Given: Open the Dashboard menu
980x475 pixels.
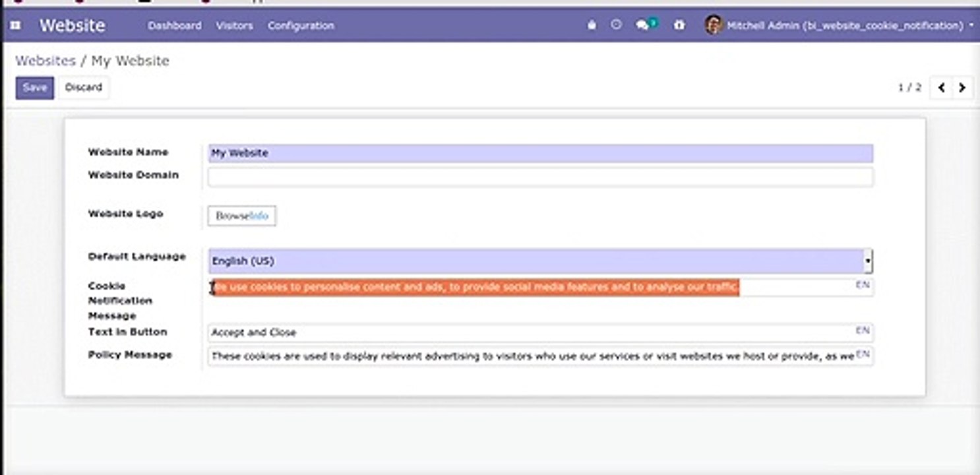Looking at the screenshot, I should point(175,26).
